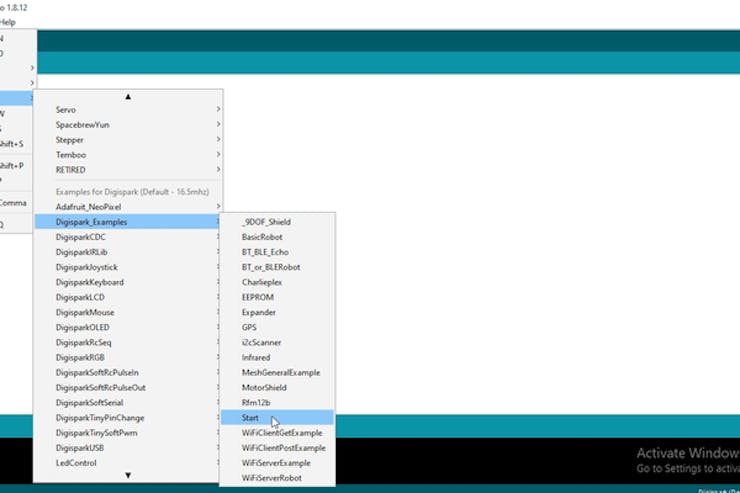740x493 pixels.
Task: Load the Charlieplex example sketch
Action: click(x=278, y=282)
